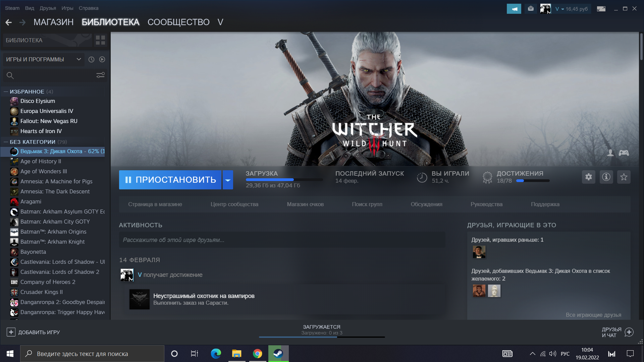Screen dimensions: 644x362
Task: Open account balance dropdown V
Action: (x=572, y=9)
